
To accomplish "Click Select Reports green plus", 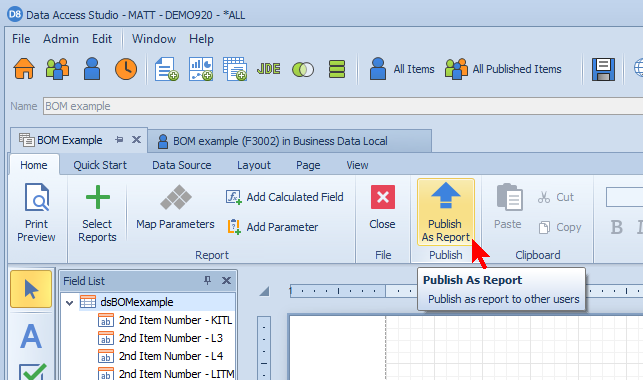I will (x=97, y=213).
